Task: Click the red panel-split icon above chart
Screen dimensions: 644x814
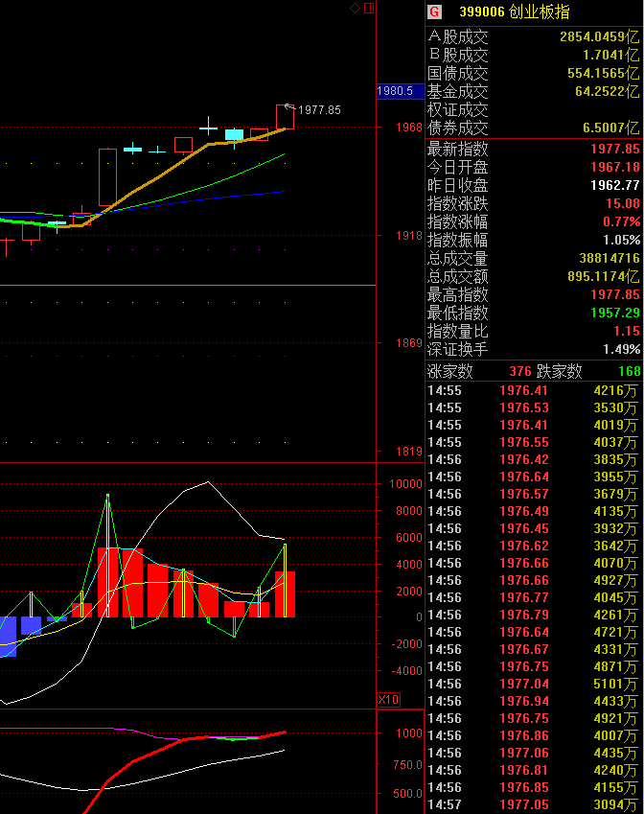Action: click(369, 9)
